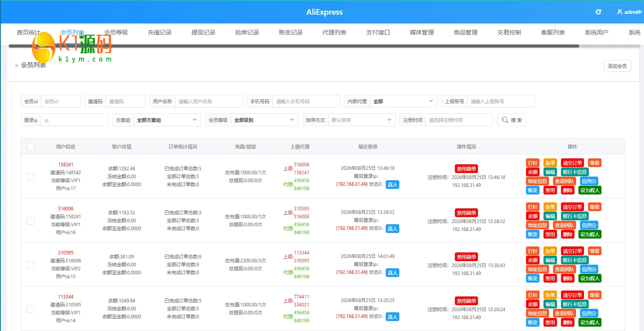Click 等级 for member 158241
The height and width of the screenshot is (331, 644).
click(x=595, y=163)
